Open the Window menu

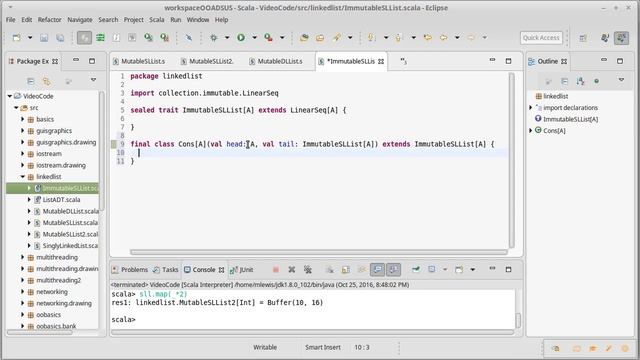click(x=198, y=20)
